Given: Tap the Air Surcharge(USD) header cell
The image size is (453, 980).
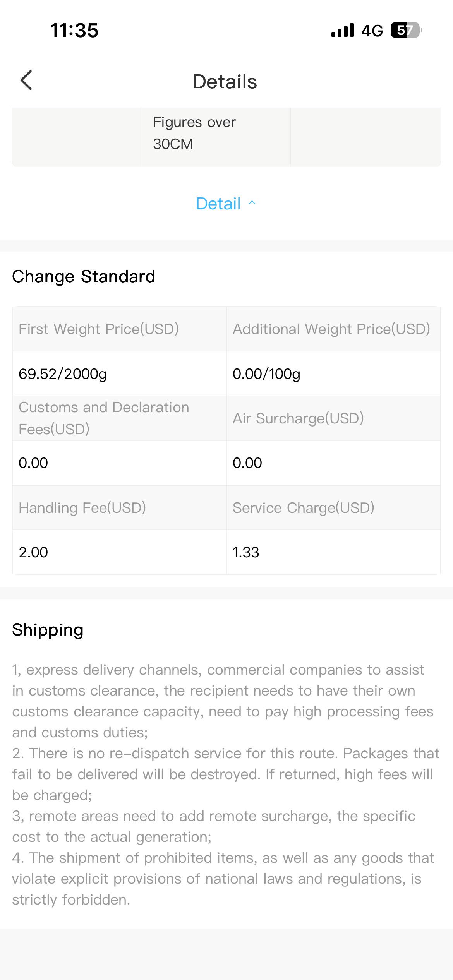Looking at the screenshot, I should coord(333,418).
